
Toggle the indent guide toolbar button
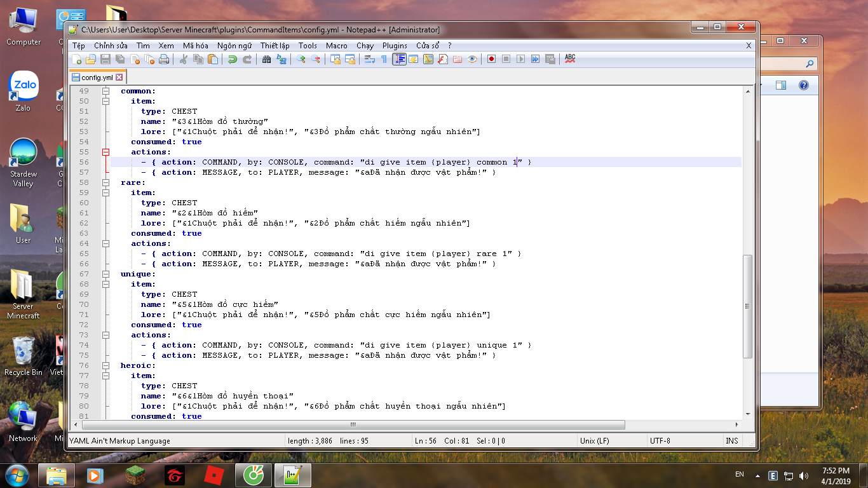point(399,59)
